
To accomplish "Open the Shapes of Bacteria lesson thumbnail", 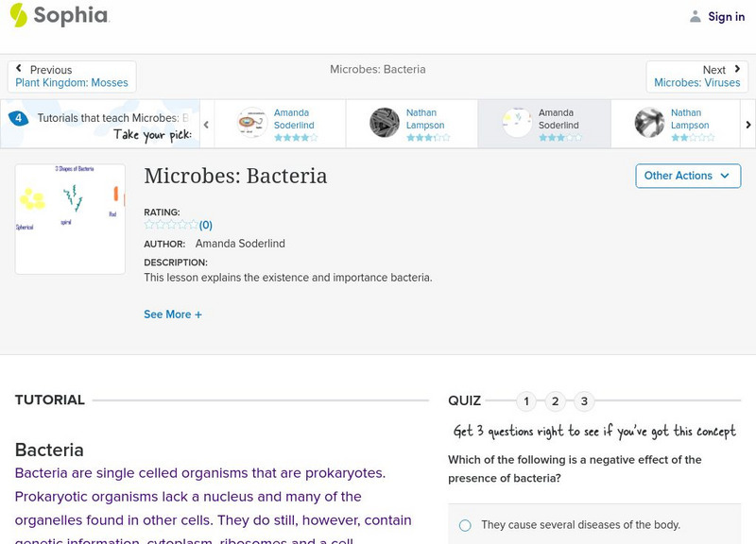I will coord(70,219).
